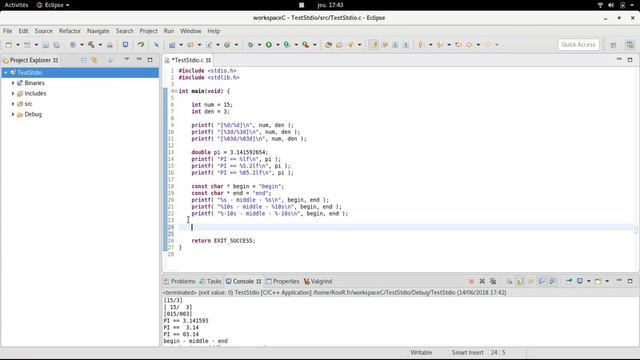This screenshot has height=360, width=640.
Task: Collapse the TestStdio project node
Action: [x=6, y=73]
